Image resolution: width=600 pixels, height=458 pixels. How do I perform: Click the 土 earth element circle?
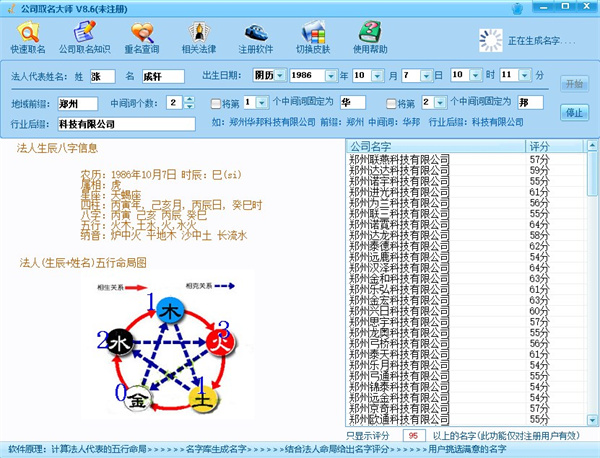[x=203, y=399]
